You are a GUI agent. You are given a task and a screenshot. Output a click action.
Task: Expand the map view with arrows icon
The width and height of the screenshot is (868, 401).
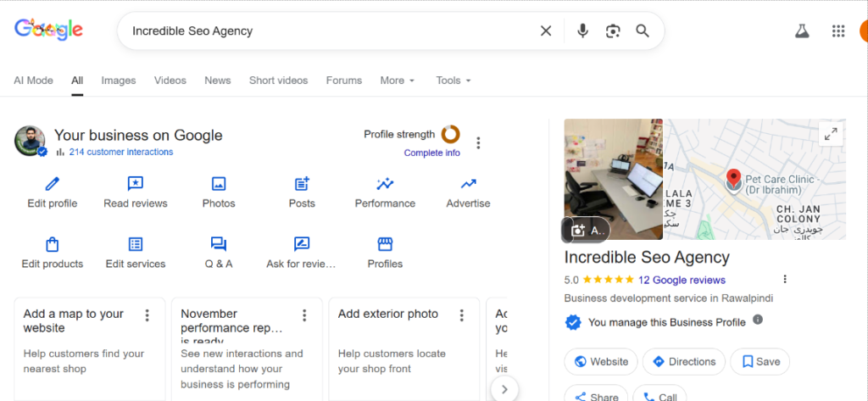point(831,134)
